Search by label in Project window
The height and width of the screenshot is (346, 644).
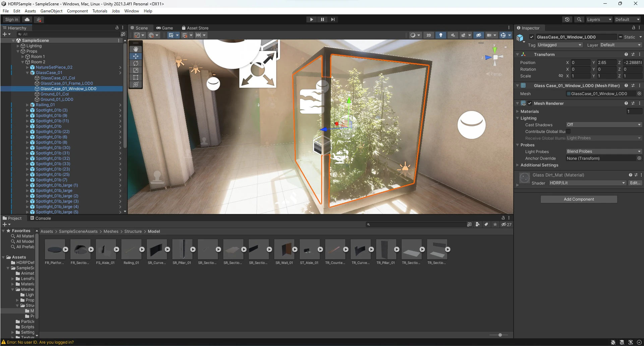pyautogui.click(x=486, y=224)
